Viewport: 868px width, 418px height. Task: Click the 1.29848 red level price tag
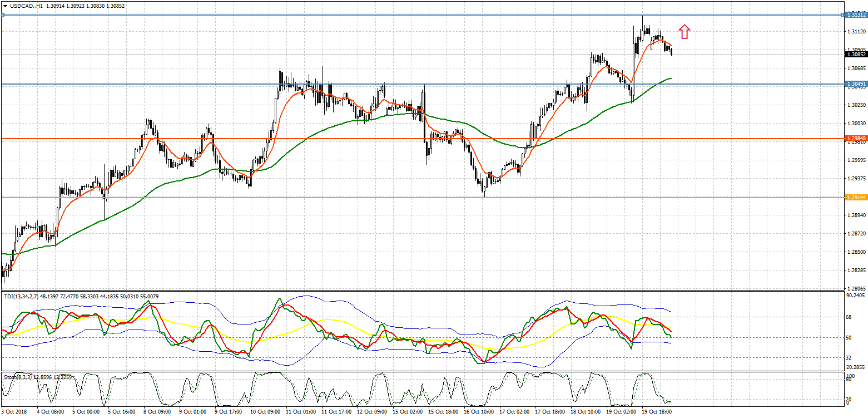click(x=856, y=138)
